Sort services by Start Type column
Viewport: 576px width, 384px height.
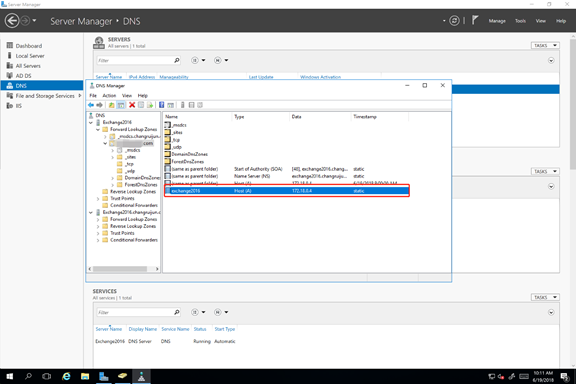click(224, 329)
